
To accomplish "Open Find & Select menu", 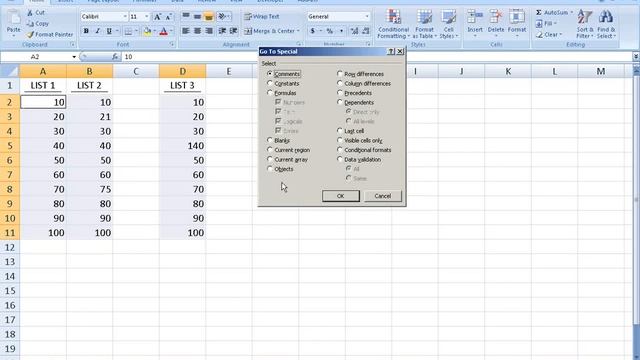I will coord(606,24).
